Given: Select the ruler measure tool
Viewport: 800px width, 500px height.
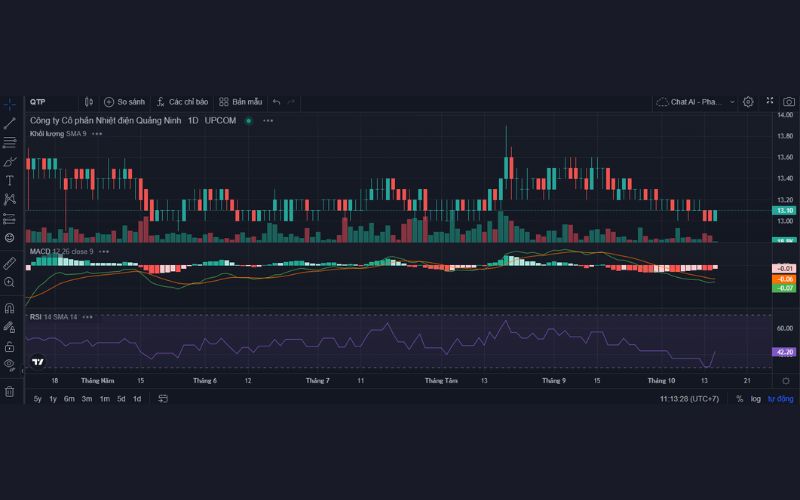Looking at the screenshot, I should pyautogui.click(x=9, y=263).
